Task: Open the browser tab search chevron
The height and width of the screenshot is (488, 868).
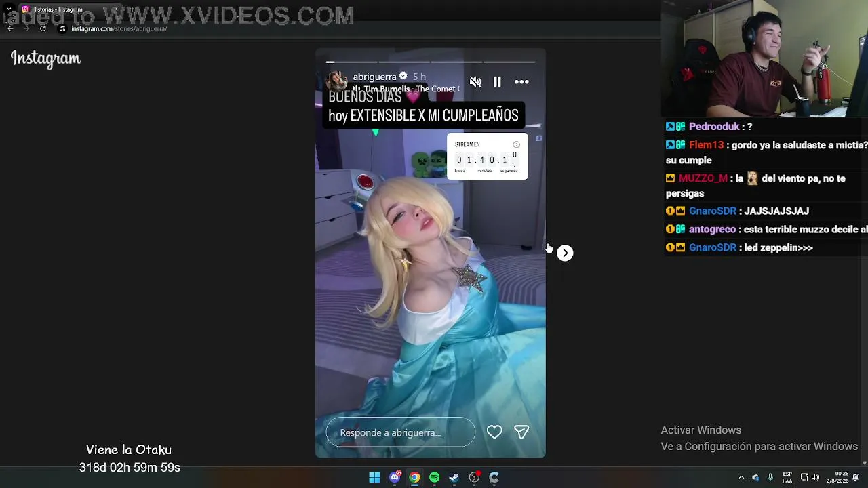Action: 9,9
